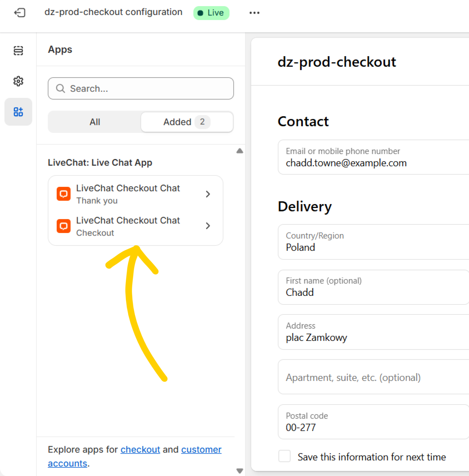Screen dimensions: 469x476
Task: Open the Sections sidebar icon
Action: coord(18,51)
